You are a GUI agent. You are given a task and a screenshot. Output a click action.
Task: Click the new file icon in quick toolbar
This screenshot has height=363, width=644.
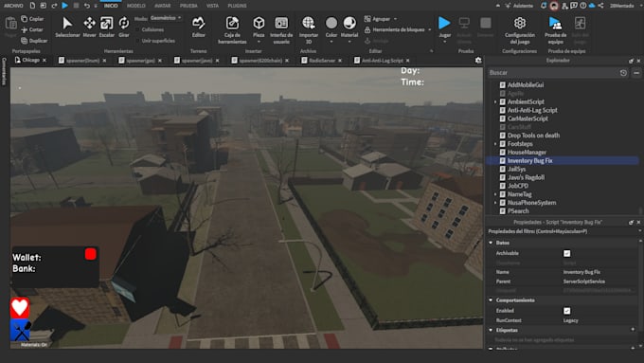[x=32, y=6]
